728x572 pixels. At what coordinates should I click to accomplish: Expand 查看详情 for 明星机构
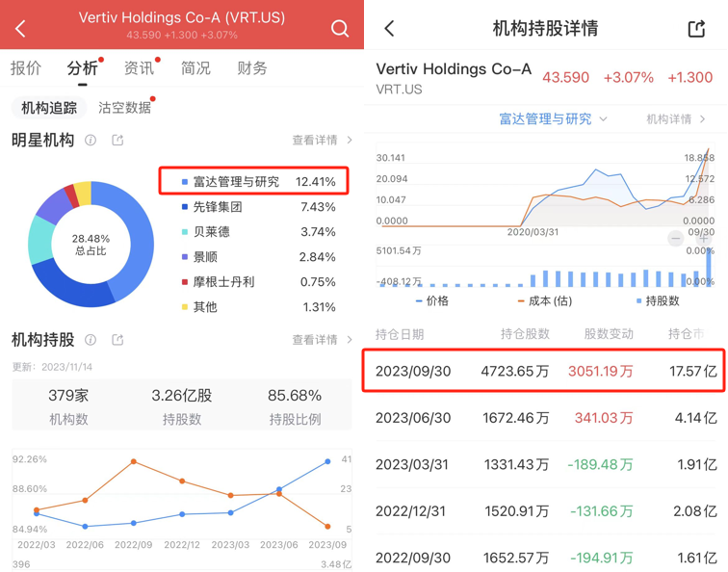(x=322, y=141)
